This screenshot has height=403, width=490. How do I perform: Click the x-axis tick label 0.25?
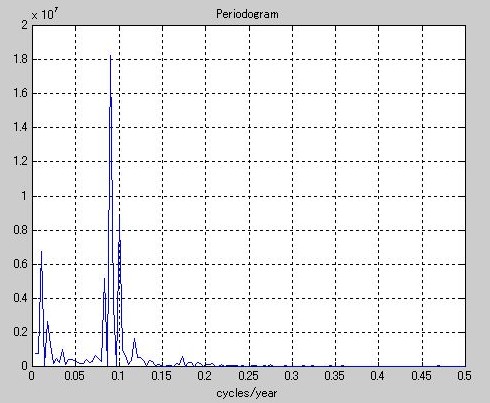click(x=248, y=376)
